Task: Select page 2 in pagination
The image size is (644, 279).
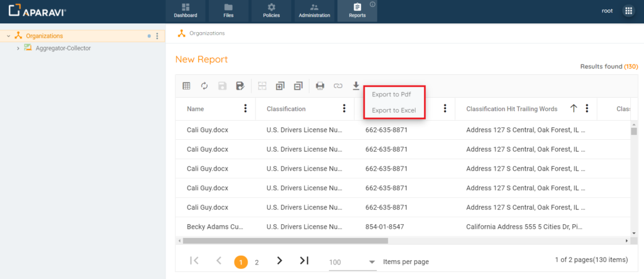Action: tap(257, 263)
